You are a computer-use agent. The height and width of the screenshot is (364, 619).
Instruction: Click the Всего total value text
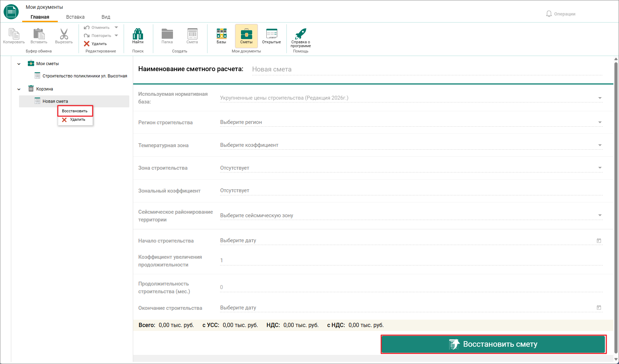[176, 325]
